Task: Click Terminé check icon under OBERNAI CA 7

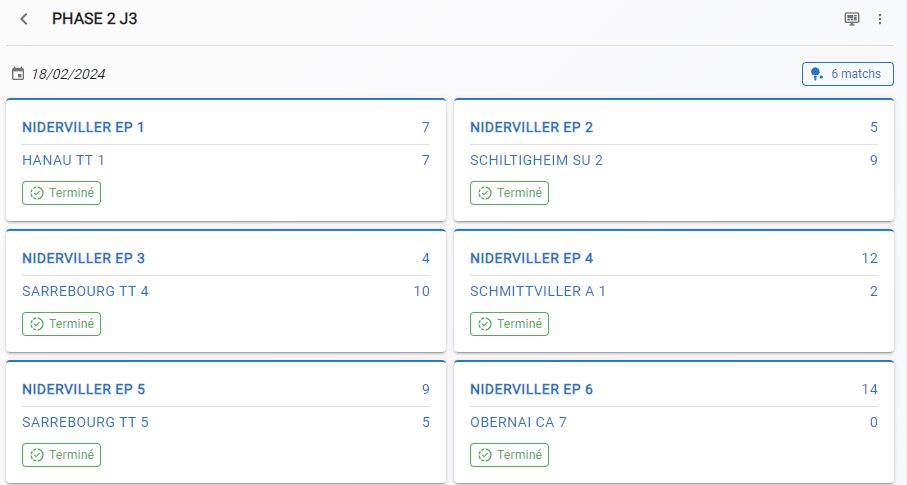Action: click(x=485, y=455)
